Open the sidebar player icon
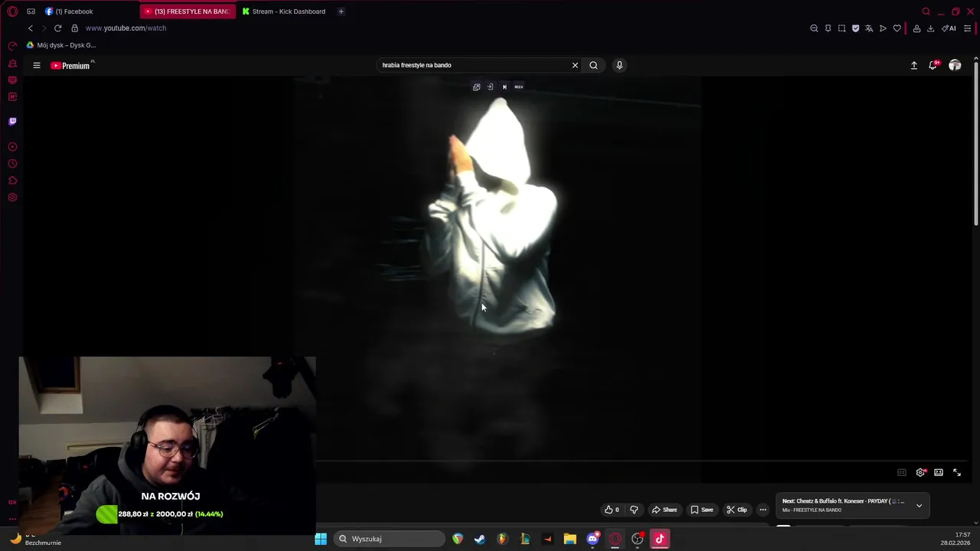980x551 pixels. pyautogui.click(x=12, y=147)
